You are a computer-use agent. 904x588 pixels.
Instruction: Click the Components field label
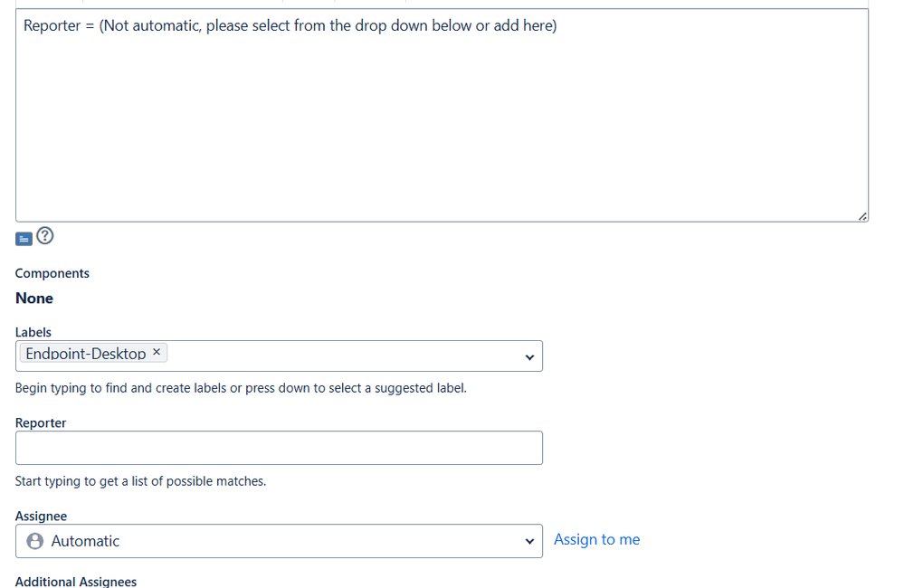(52, 273)
